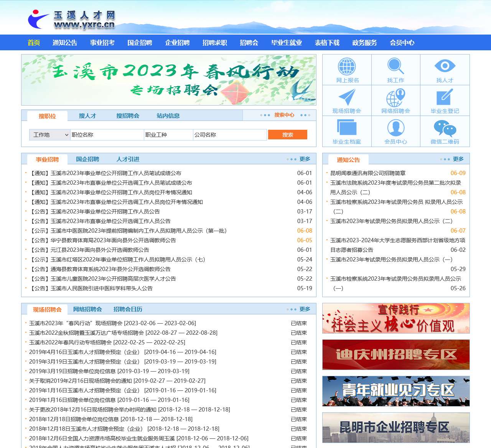
Task: Open the 国企招聘 menu item
Action: (x=139, y=43)
